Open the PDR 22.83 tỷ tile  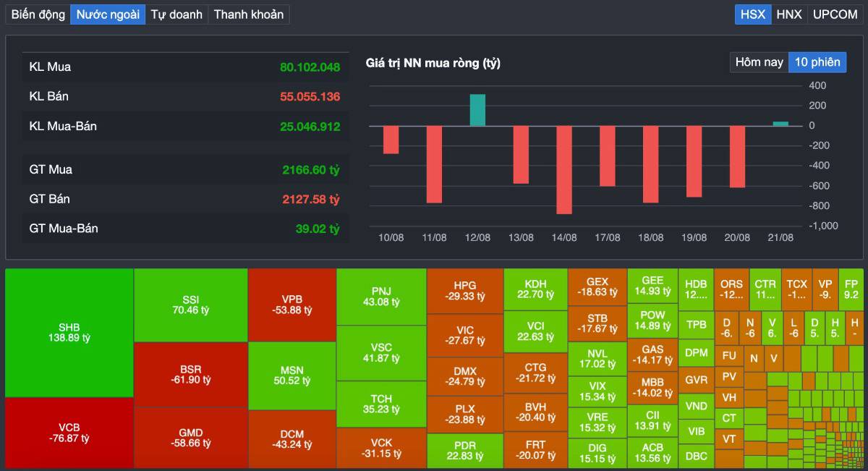pos(465,450)
